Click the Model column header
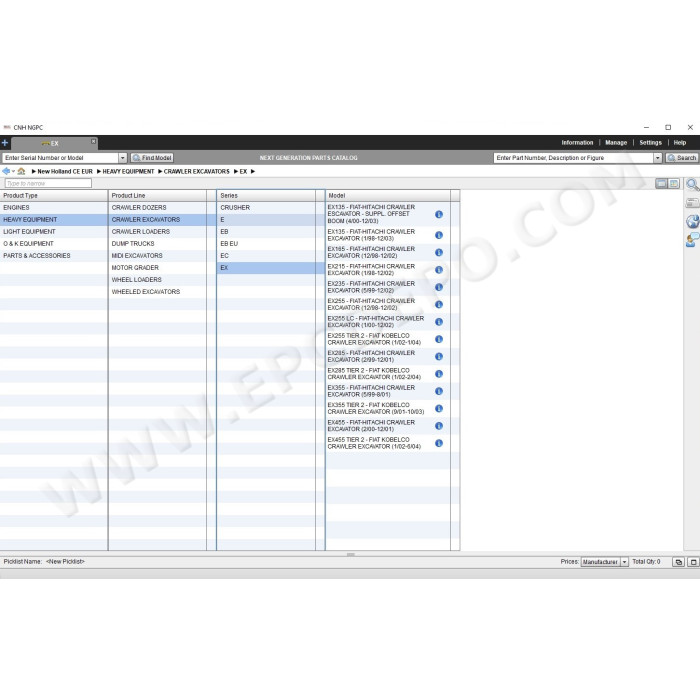This screenshot has height=700, width=700. 388,196
